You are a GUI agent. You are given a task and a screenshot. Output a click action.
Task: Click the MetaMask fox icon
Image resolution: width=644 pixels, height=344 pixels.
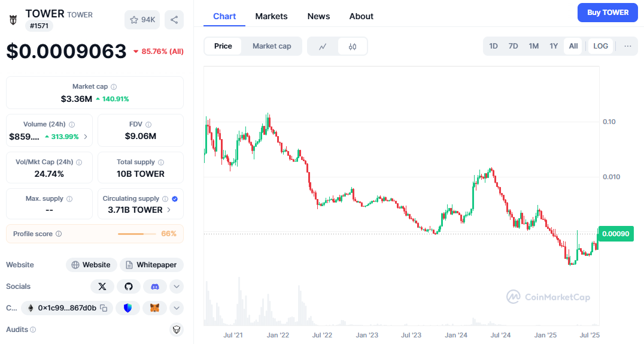coord(154,308)
